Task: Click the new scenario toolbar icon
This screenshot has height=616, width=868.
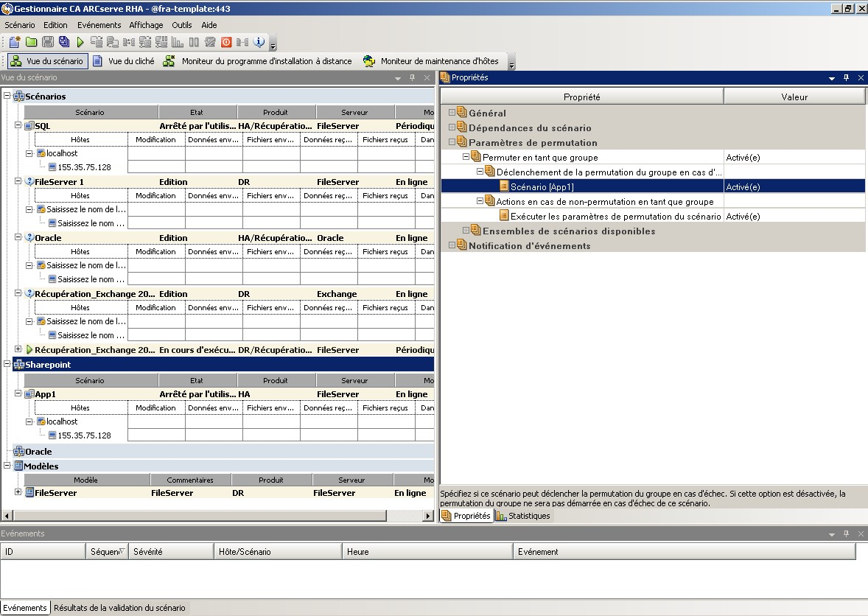Action: coord(15,42)
